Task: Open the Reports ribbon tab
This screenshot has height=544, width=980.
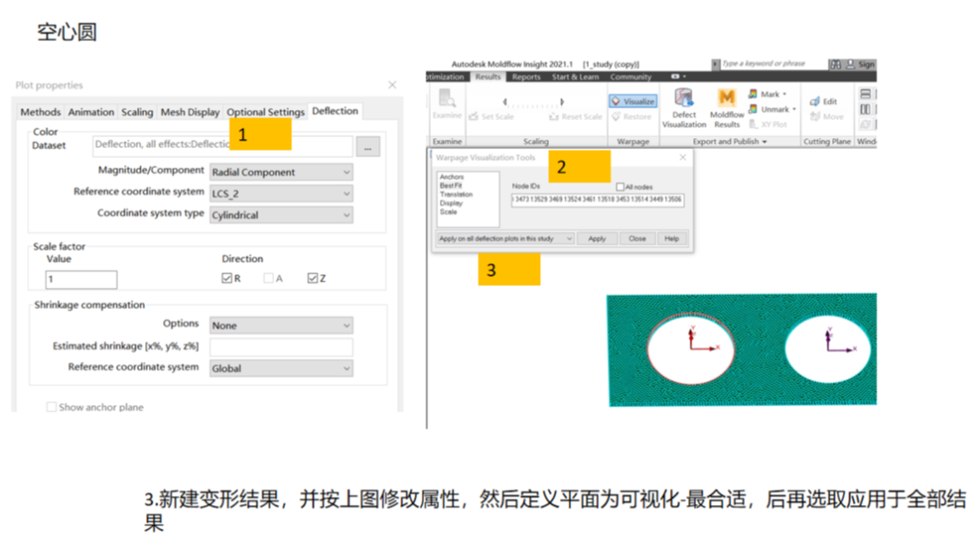Action: (526, 77)
